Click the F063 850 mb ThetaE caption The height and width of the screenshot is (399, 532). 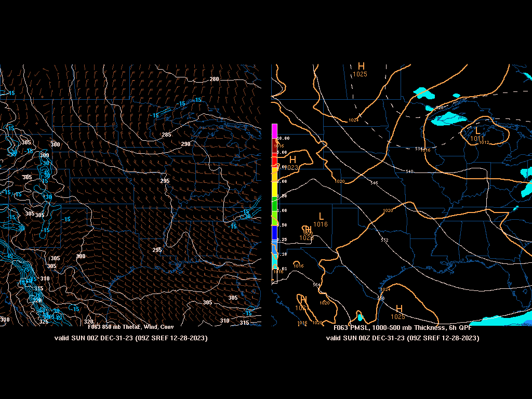(x=130, y=327)
